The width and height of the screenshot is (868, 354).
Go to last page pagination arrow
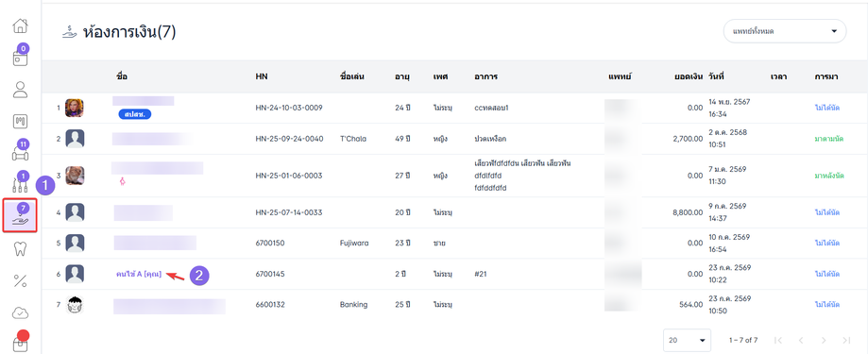click(846, 340)
